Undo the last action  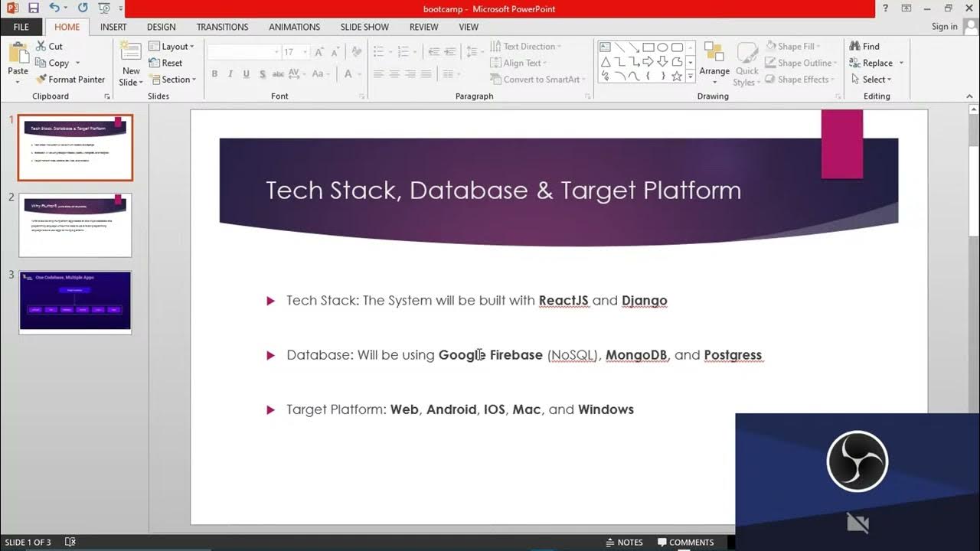click(54, 8)
